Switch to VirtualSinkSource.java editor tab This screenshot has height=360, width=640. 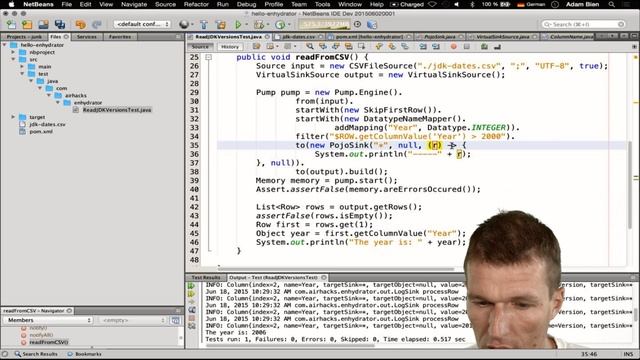click(x=502, y=37)
